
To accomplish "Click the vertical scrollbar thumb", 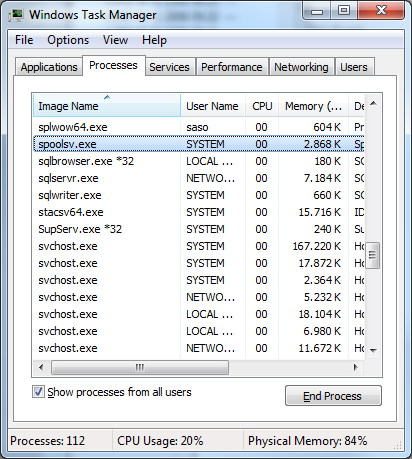I will coord(373,255).
